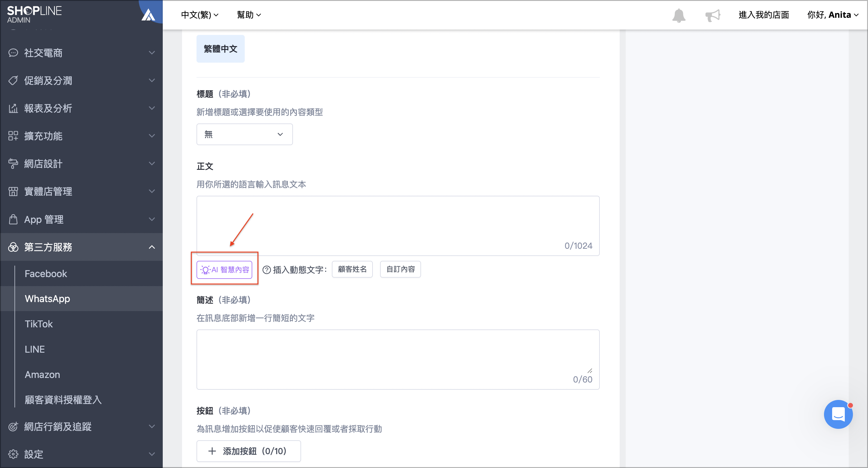
Task: Open the live chat support bubble
Action: [x=838, y=414]
